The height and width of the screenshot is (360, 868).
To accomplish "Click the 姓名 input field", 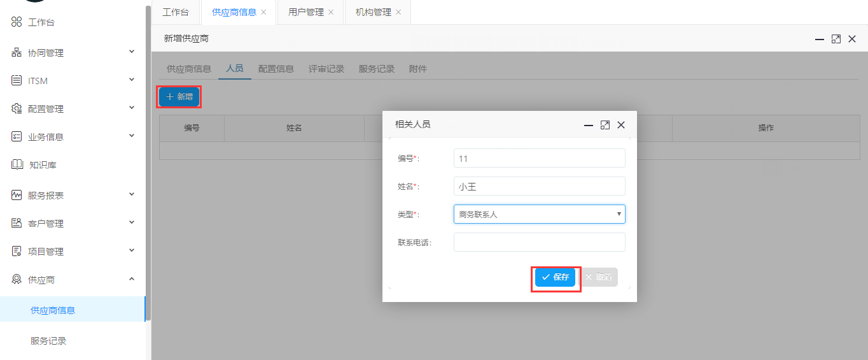I will click(x=539, y=186).
